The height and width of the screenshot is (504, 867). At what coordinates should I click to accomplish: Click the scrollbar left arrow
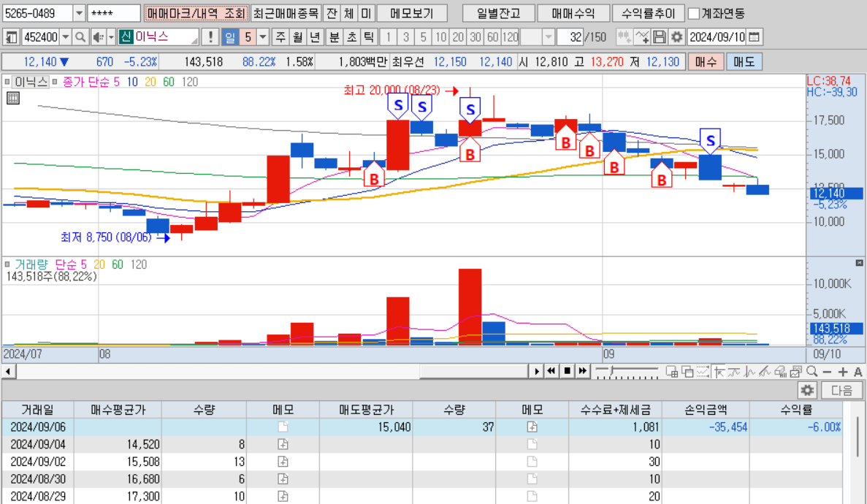8,371
